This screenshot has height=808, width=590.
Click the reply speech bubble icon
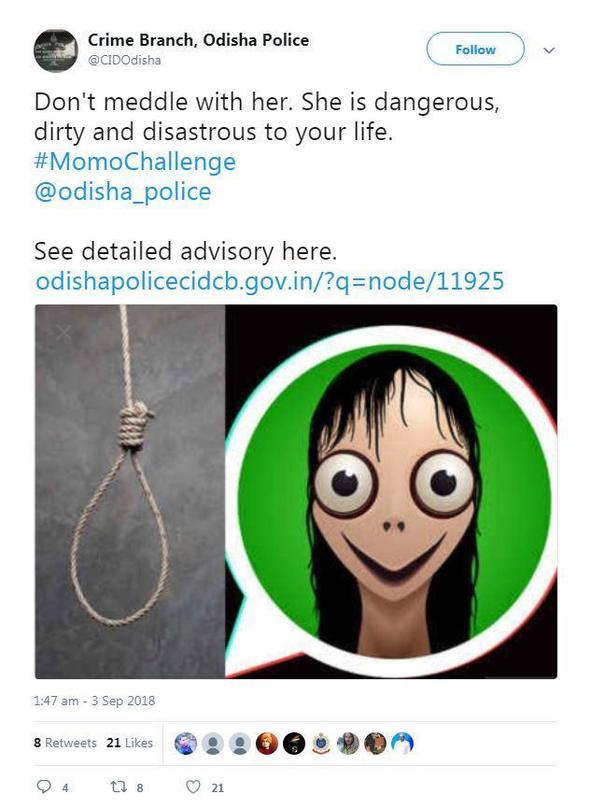pyautogui.click(x=44, y=786)
